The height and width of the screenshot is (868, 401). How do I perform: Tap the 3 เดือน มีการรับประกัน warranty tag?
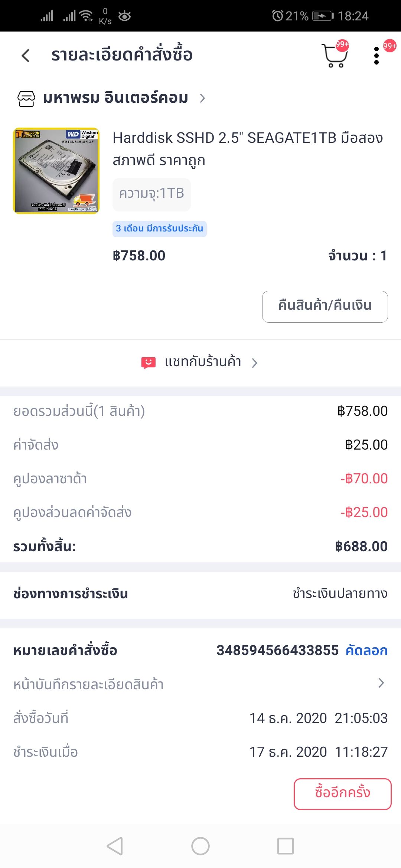point(160,228)
